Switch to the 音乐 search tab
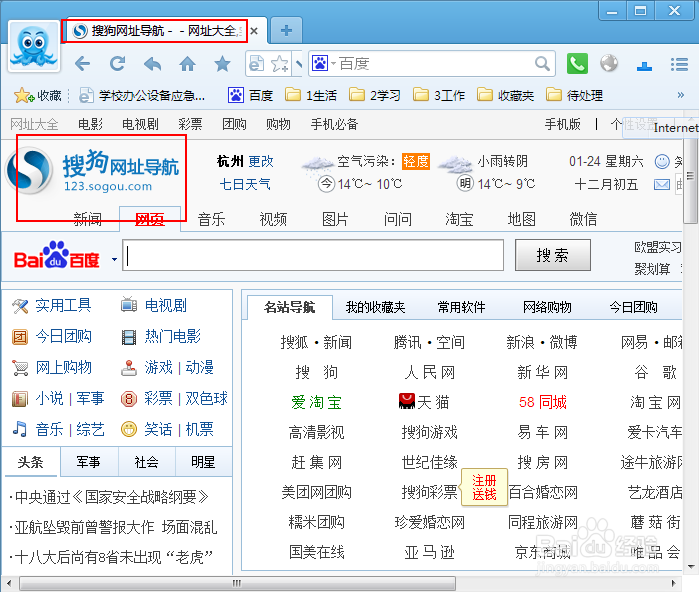The image size is (699, 592). [211, 219]
